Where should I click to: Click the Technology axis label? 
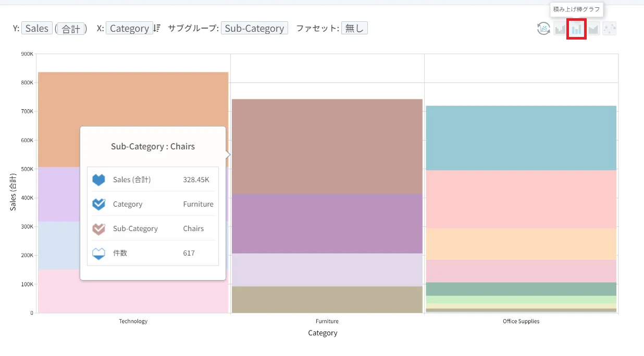[x=133, y=321]
